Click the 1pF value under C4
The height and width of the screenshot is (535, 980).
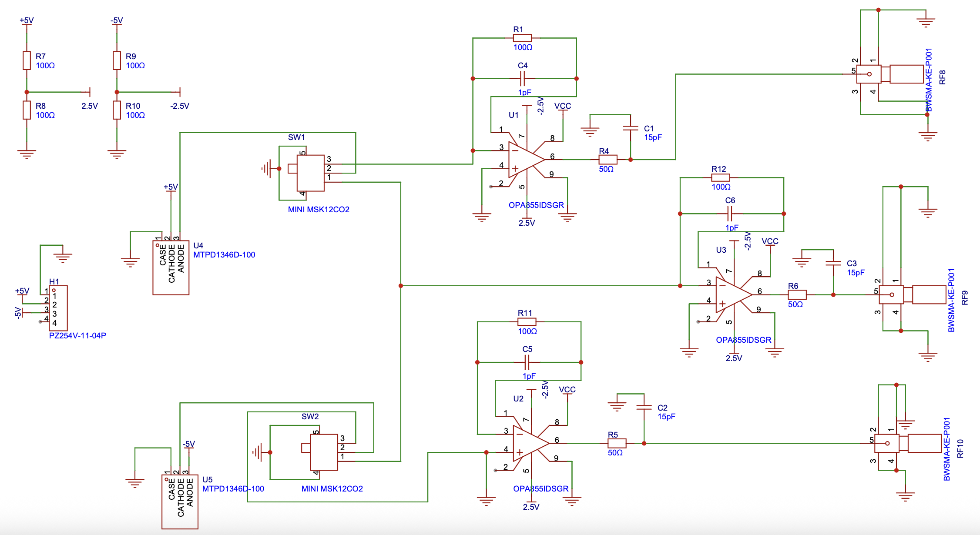pyautogui.click(x=524, y=92)
